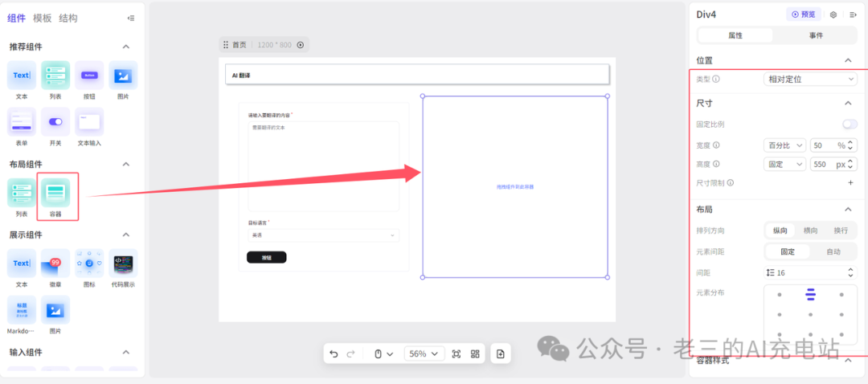This screenshot has width=868, height=384.
Task: Add a 尺寸限制 size limit with plus
Action: click(x=851, y=182)
